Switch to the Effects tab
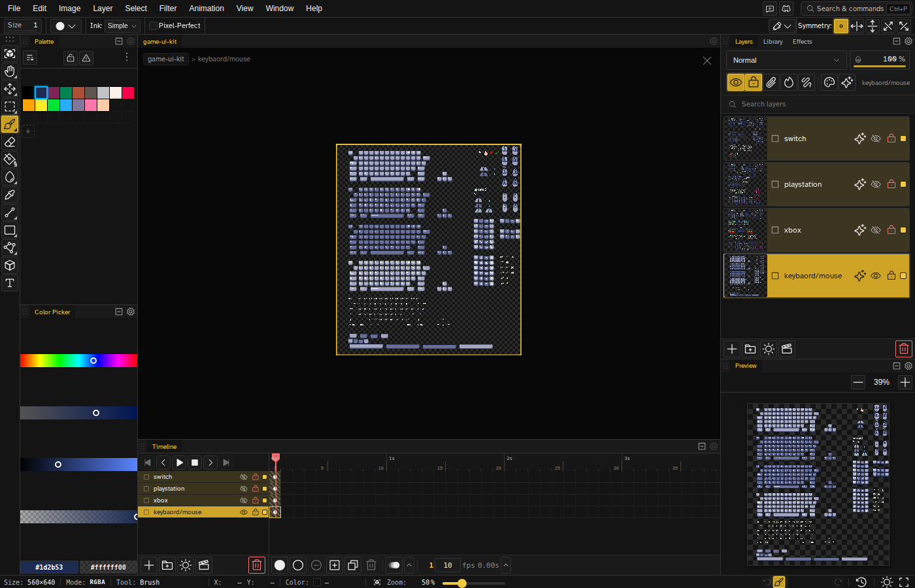Image resolution: width=915 pixels, height=588 pixels. coord(802,42)
